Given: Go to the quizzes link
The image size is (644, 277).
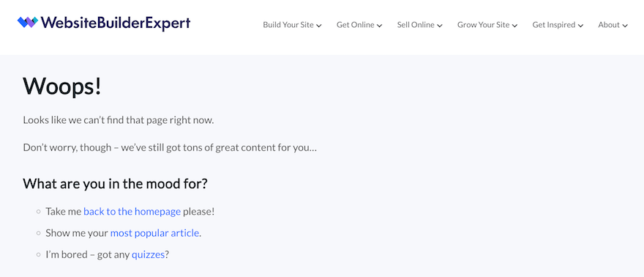Looking at the screenshot, I should (148, 255).
